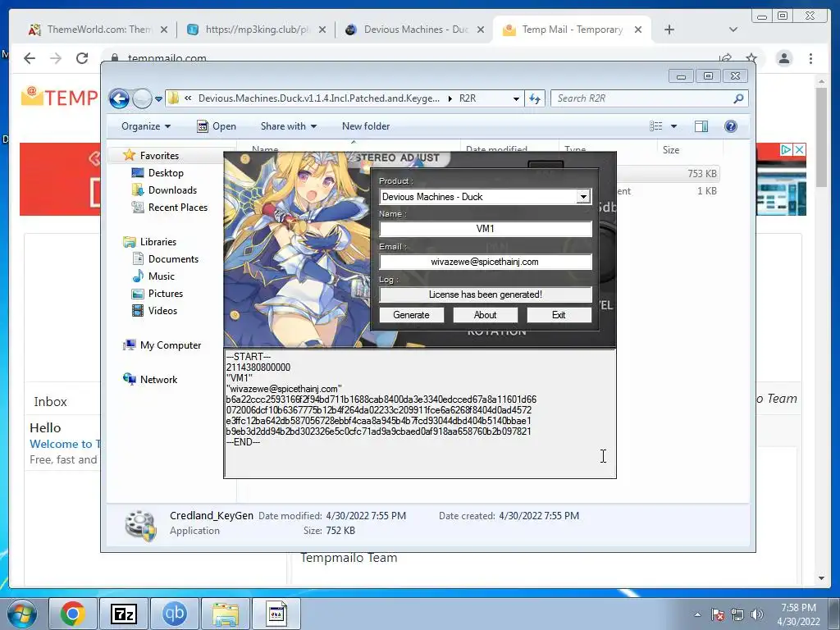840x630 pixels.
Task: Open Explorer help icon
Action: [731, 126]
